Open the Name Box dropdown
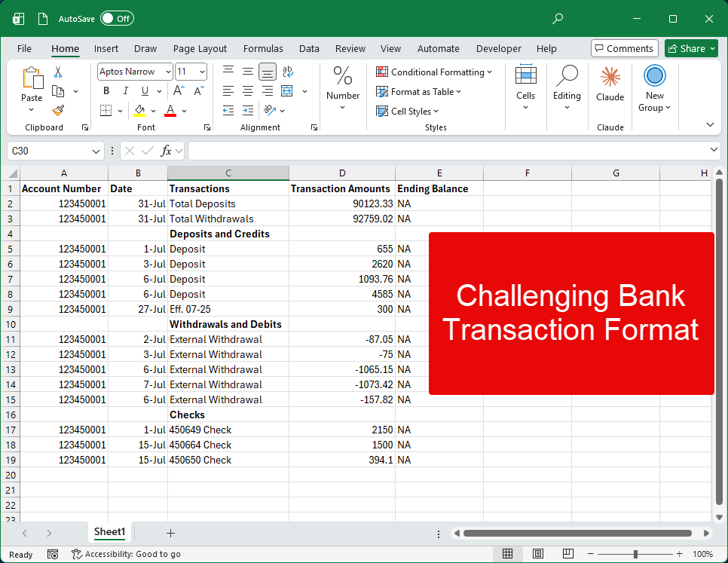Image resolution: width=728 pixels, height=563 pixels. (x=96, y=151)
